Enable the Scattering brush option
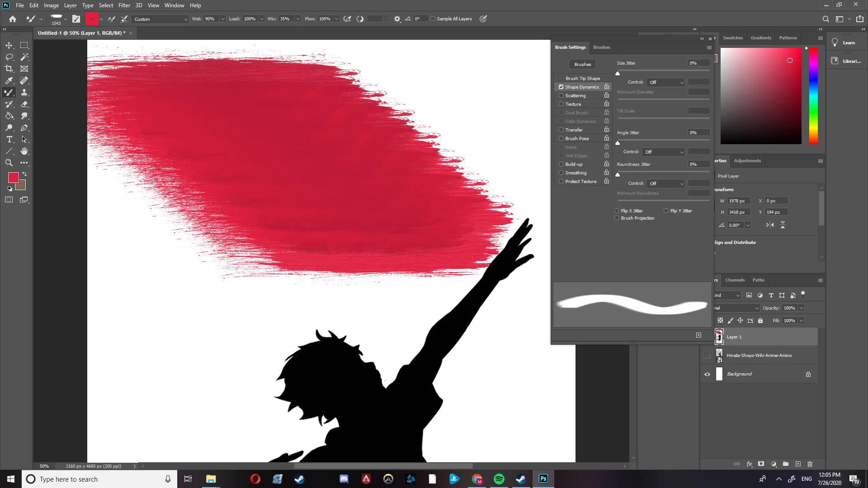Image resolution: width=868 pixels, height=488 pixels. 561,95
